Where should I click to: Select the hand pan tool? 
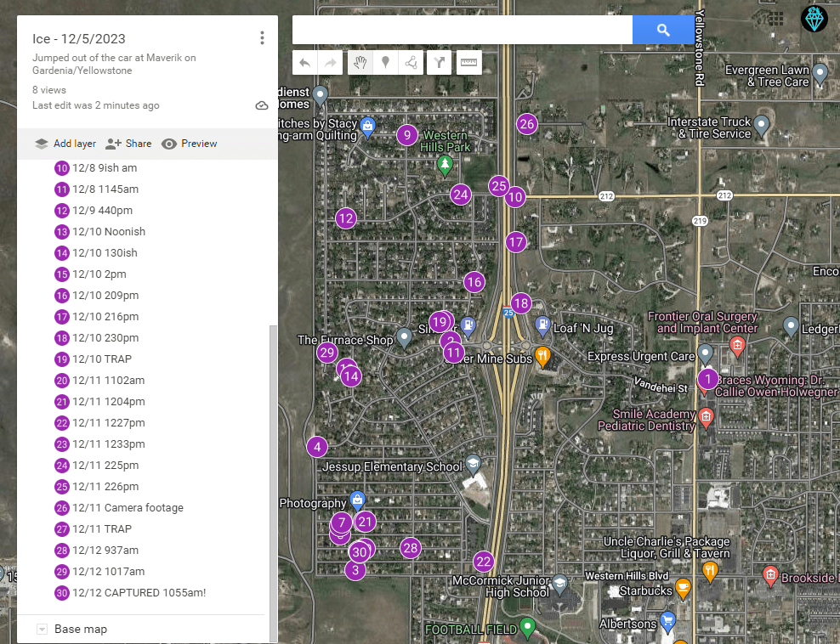pos(360,63)
